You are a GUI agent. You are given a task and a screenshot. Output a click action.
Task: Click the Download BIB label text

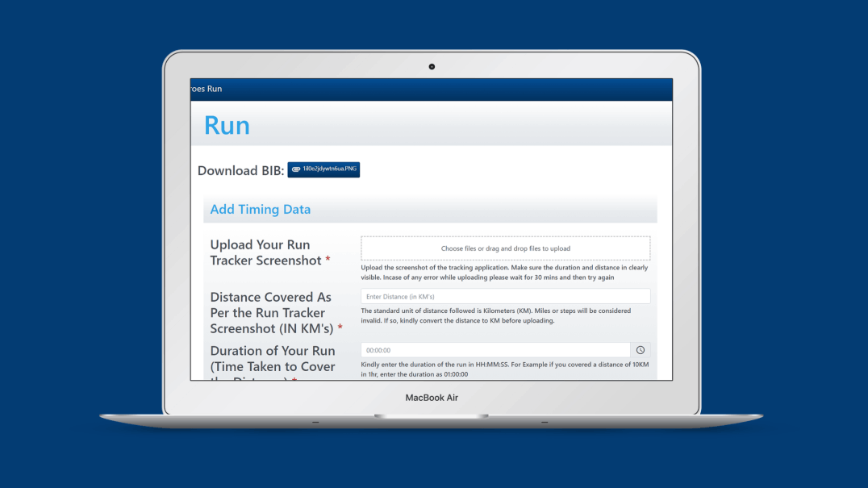240,171
